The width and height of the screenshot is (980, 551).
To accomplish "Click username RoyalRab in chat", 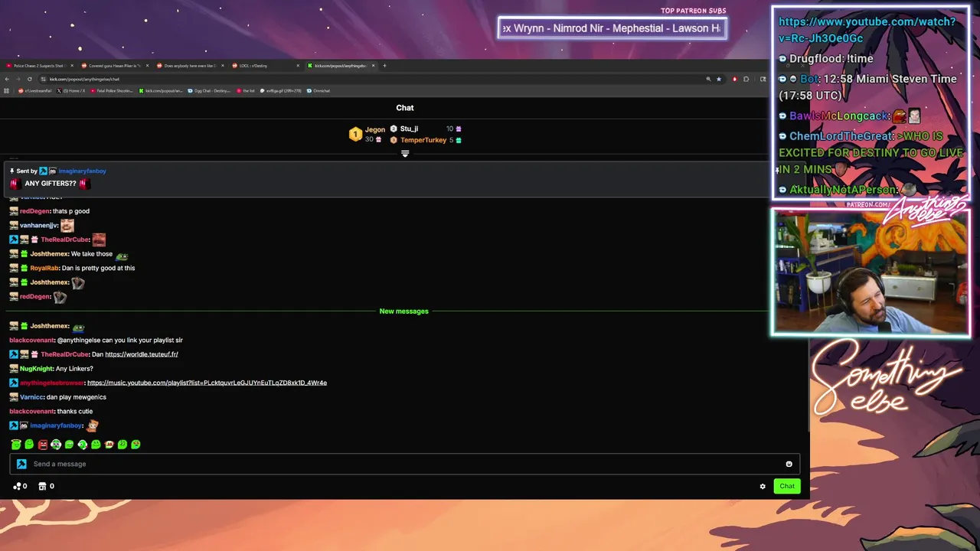I will click(44, 269).
